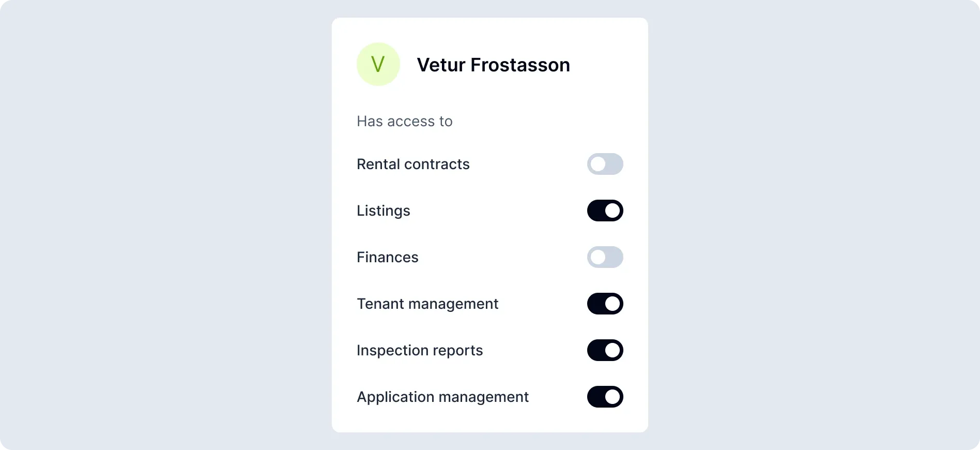This screenshot has height=450, width=980.
Task: Select the Application management label
Action: (442, 397)
